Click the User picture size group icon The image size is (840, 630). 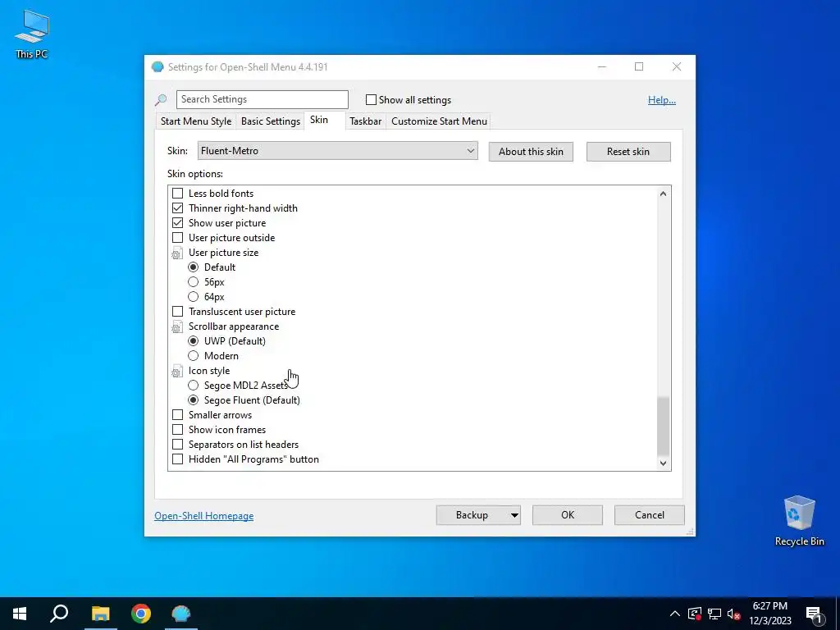(177, 253)
